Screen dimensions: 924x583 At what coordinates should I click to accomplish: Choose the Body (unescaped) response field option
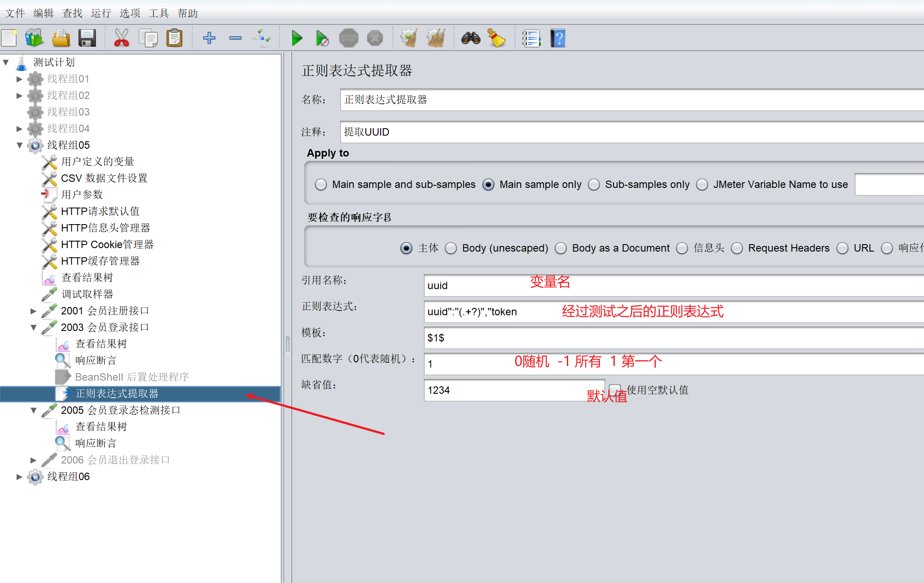(x=451, y=248)
